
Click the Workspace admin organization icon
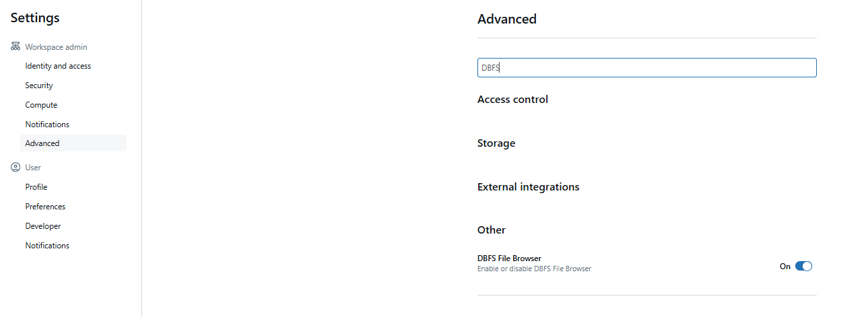tap(15, 47)
